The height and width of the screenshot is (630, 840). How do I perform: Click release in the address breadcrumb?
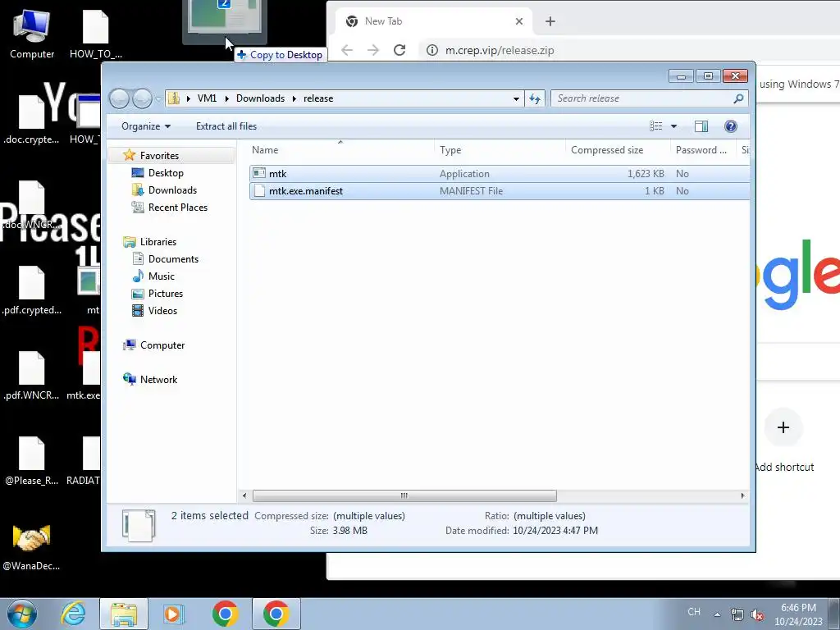click(318, 98)
